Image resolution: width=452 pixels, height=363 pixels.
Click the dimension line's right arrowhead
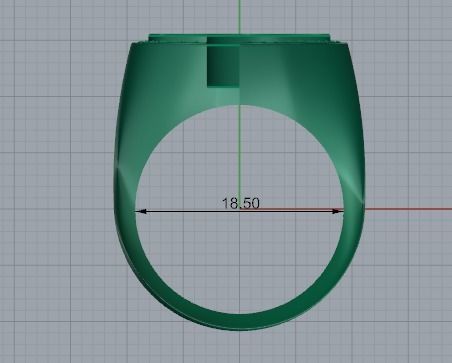(x=337, y=211)
